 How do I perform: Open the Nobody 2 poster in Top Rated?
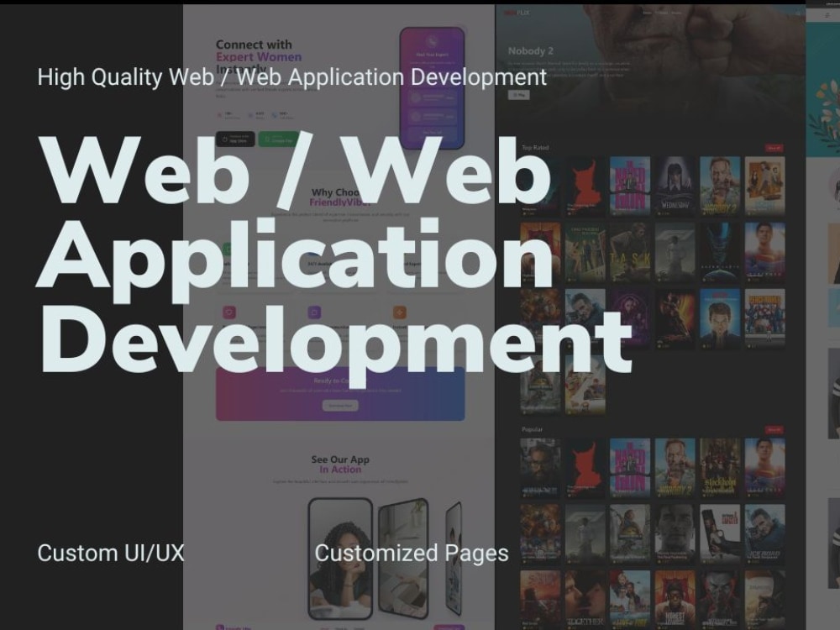click(x=720, y=186)
